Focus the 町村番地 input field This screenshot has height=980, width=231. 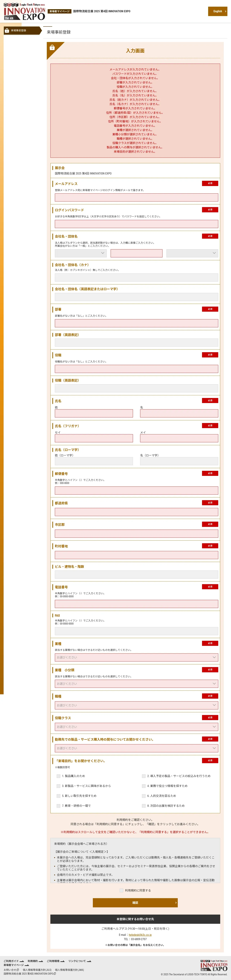[136, 555]
